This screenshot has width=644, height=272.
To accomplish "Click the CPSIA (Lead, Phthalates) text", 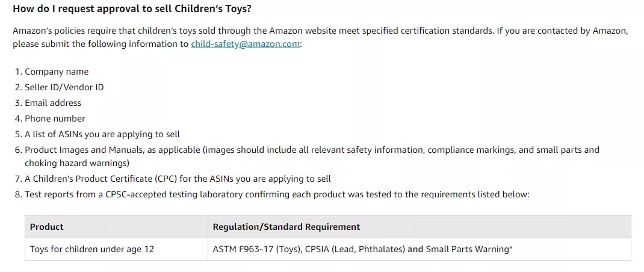I will [354, 249].
